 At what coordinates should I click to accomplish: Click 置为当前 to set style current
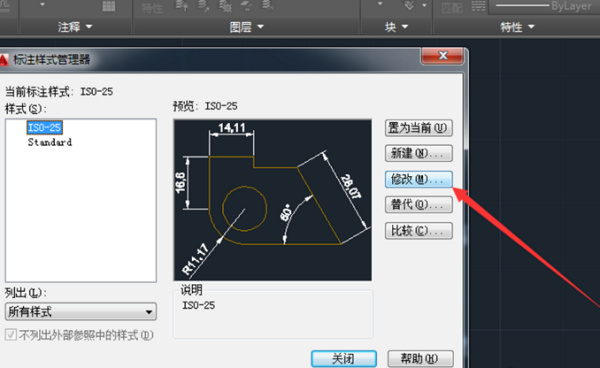pos(419,128)
